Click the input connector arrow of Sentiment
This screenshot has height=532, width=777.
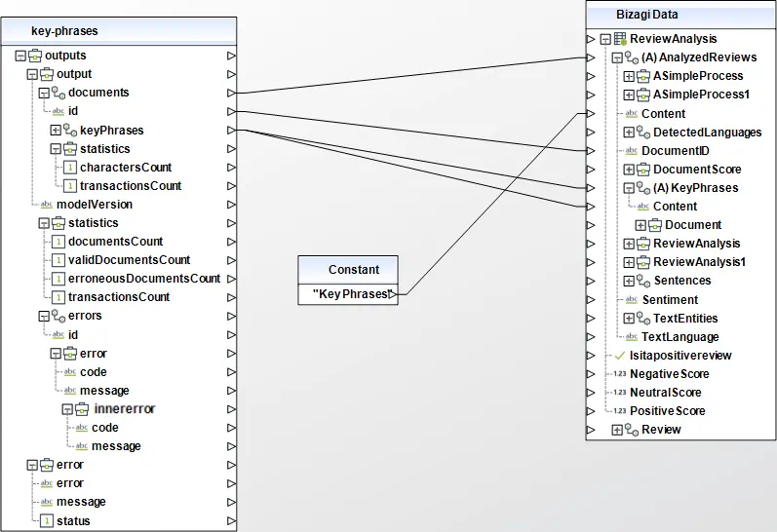coord(591,300)
